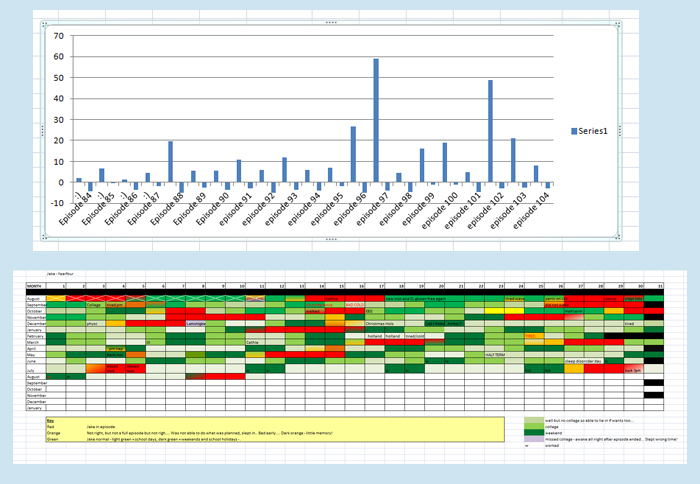Click the light green 'college' swatch
Screen dimensions: 700x484
click(534, 427)
